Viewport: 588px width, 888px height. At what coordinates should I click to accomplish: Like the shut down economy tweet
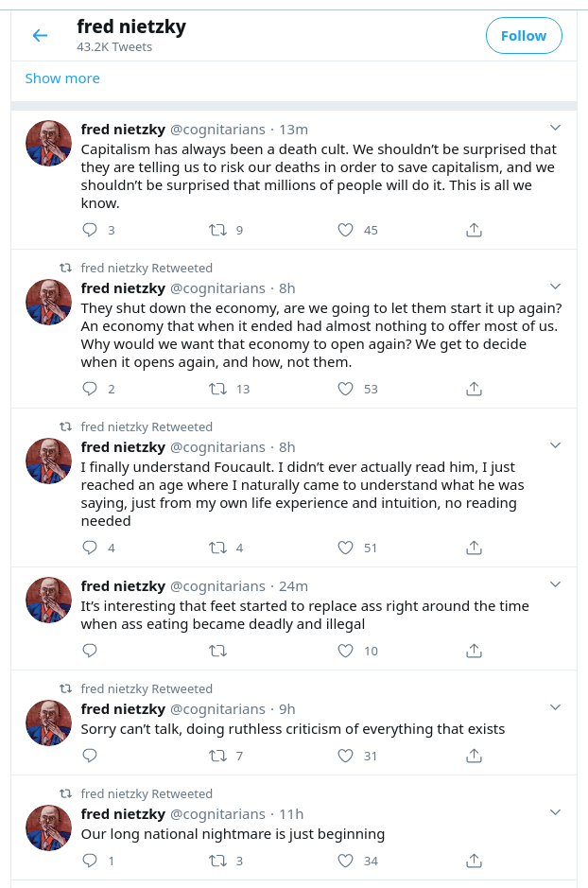tap(346, 389)
